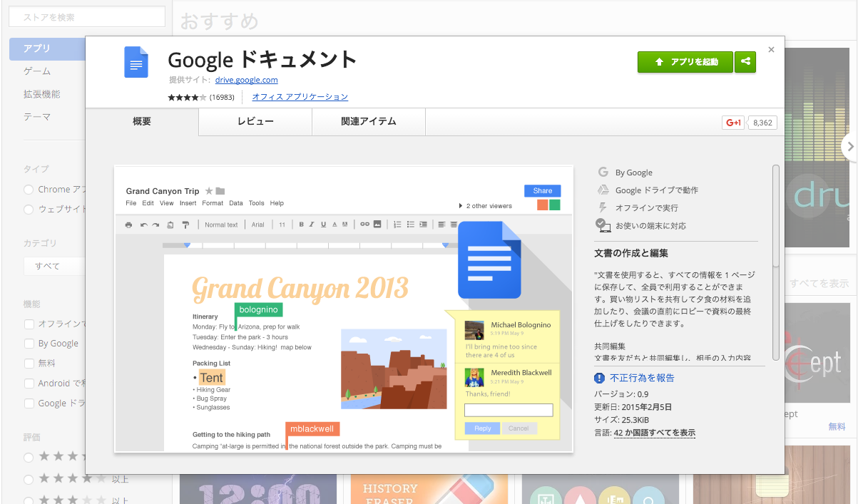Select アプリ in the store sidebar
858x504 pixels.
click(47, 48)
